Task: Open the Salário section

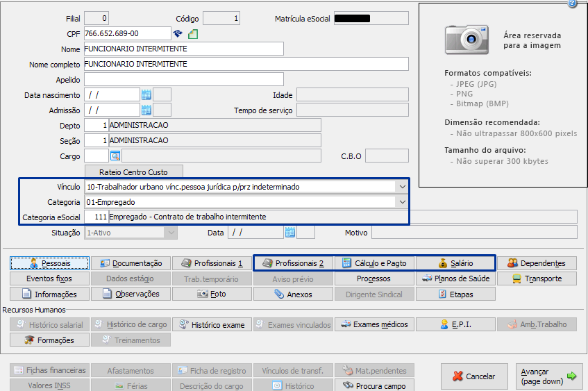Action: (x=455, y=263)
